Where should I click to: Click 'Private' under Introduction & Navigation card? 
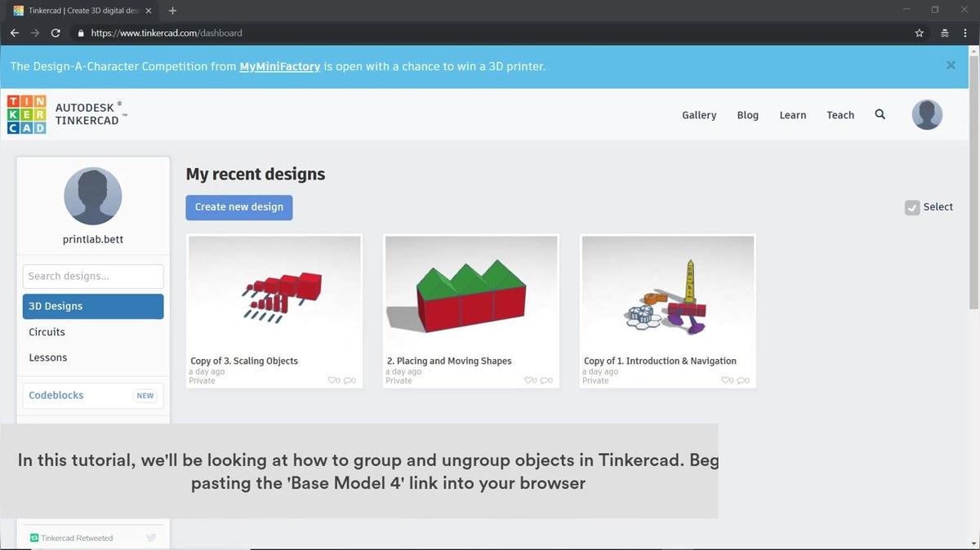(x=596, y=380)
